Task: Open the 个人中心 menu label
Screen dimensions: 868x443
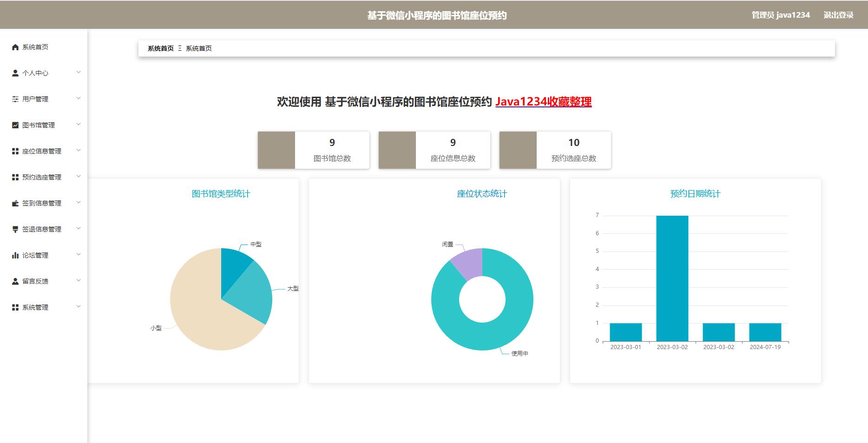Action: tap(35, 73)
